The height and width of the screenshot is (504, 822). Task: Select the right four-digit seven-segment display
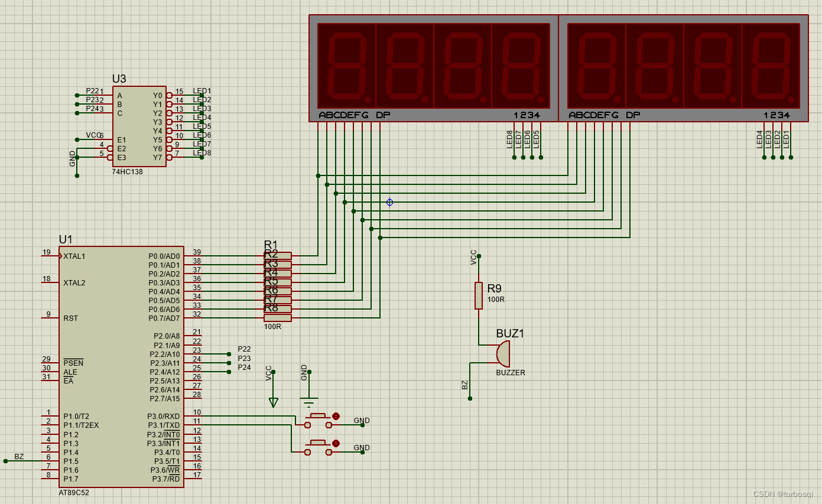[x=683, y=69]
